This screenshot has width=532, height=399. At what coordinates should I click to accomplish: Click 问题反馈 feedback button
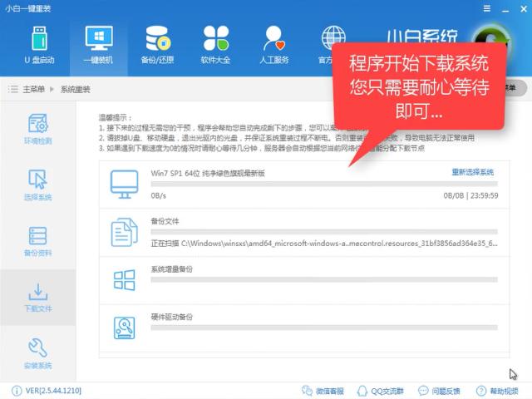tap(437, 391)
